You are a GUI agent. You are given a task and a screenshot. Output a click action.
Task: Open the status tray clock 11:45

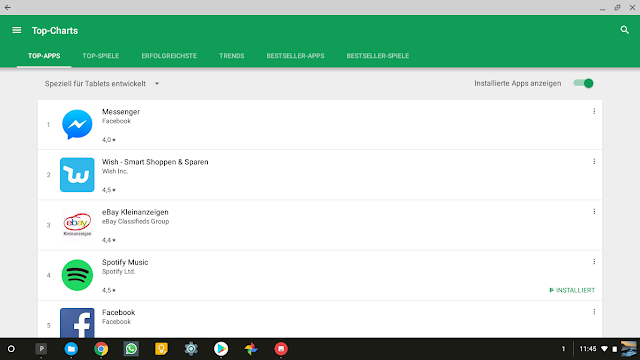(x=588, y=349)
